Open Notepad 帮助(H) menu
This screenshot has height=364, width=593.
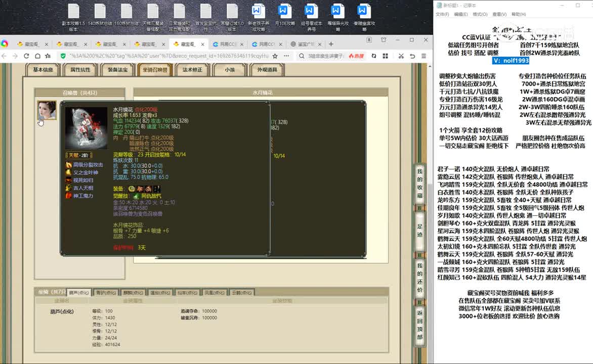[x=519, y=14]
